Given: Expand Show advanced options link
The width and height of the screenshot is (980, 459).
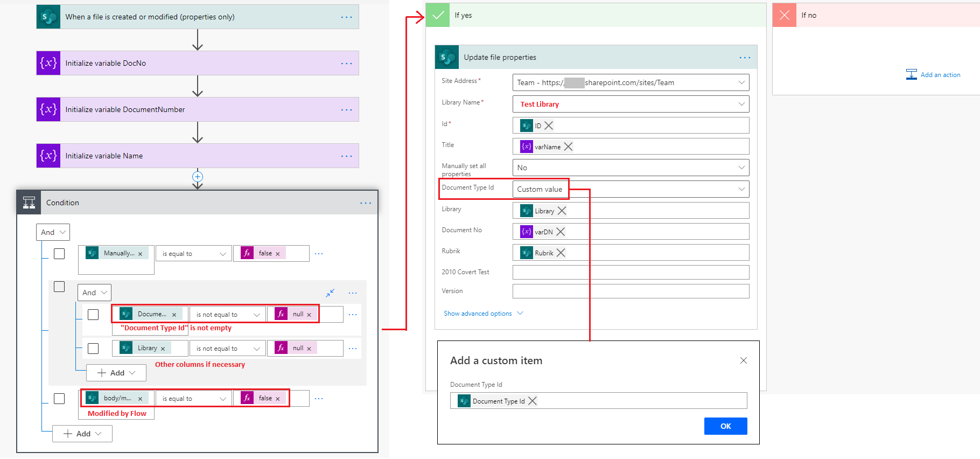Looking at the screenshot, I should tap(484, 314).
